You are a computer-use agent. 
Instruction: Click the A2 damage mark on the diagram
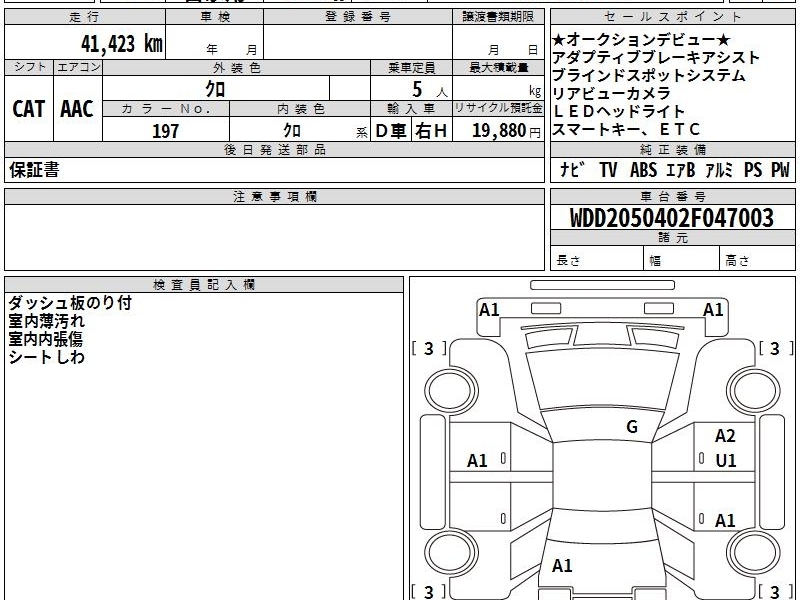tap(725, 436)
